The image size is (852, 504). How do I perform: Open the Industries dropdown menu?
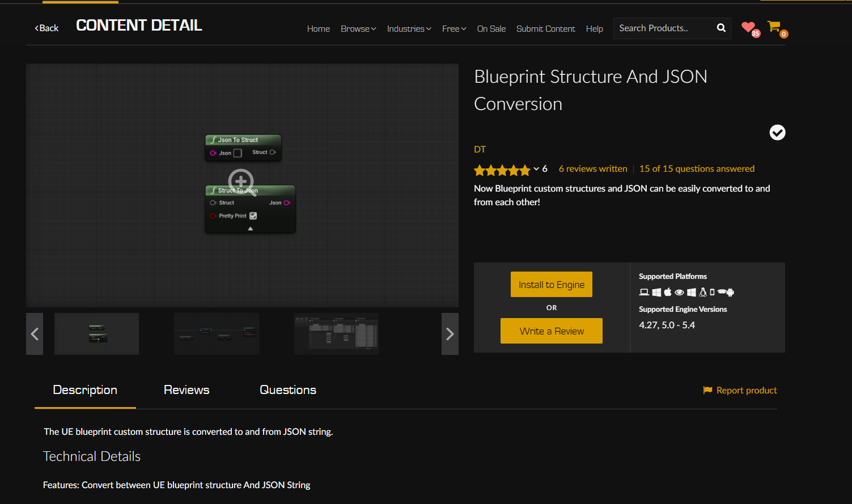click(409, 29)
